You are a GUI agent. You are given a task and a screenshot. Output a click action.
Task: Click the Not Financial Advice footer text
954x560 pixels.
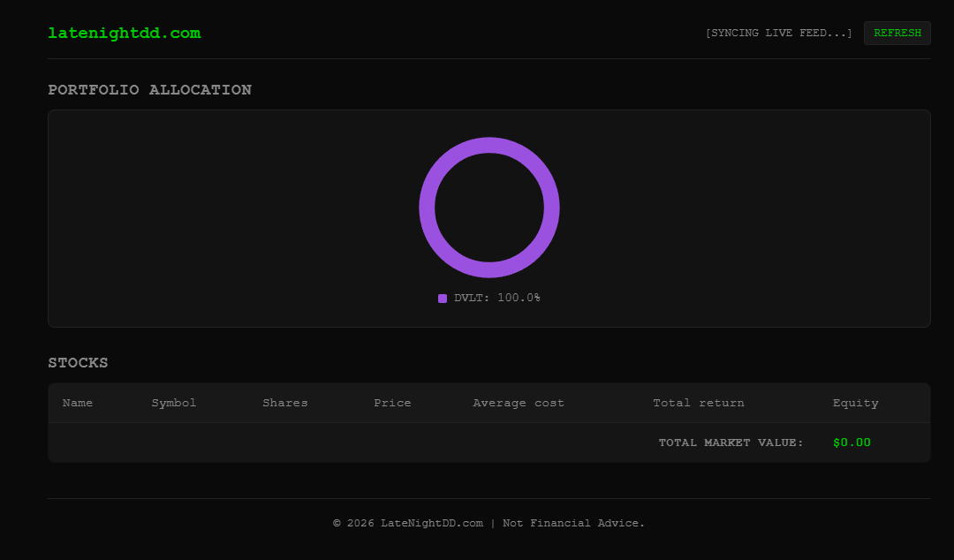click(x=573, y=523)
